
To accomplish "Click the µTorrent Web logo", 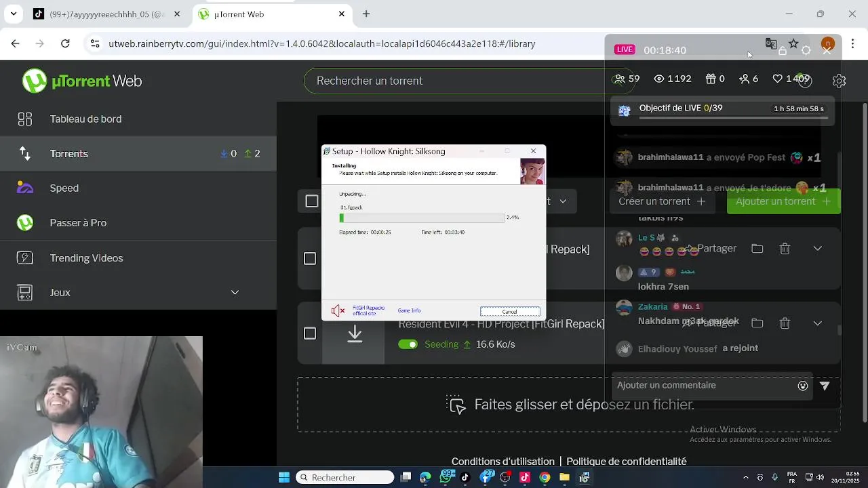I will point(82,81).
